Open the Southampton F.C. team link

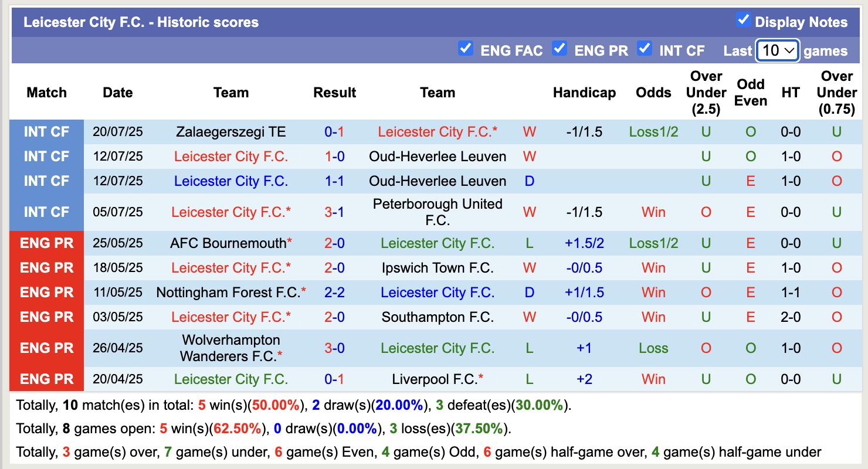tap(438, 317)
